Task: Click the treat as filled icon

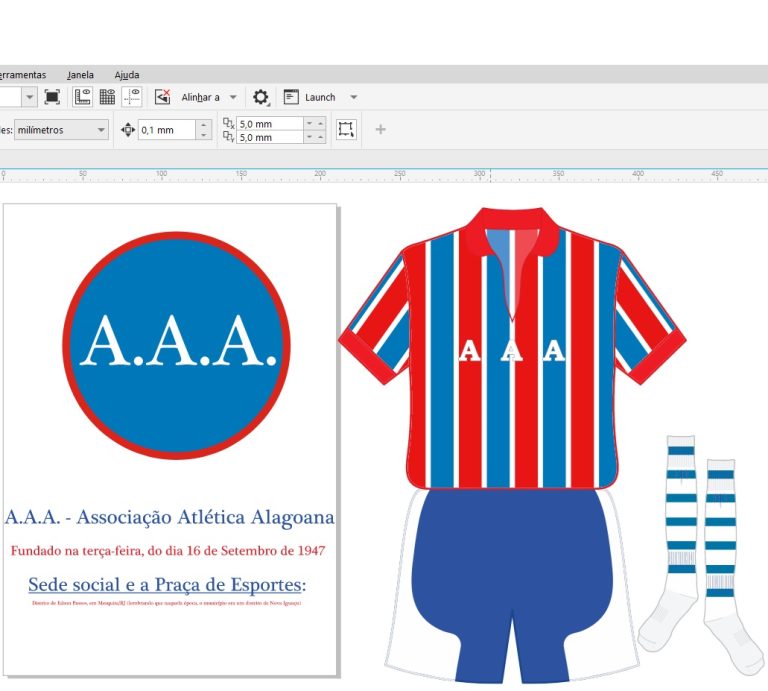Action: point(346,130)
